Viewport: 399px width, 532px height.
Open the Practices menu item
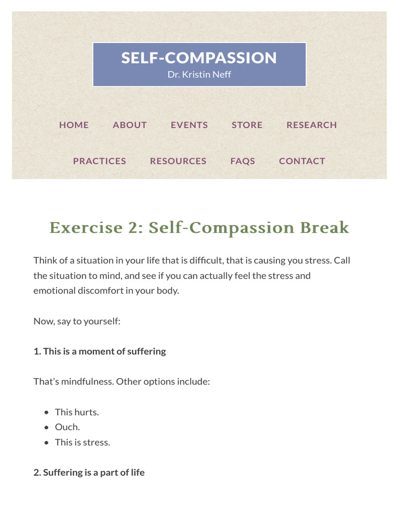pyautogui.click(x=100, y=161)
